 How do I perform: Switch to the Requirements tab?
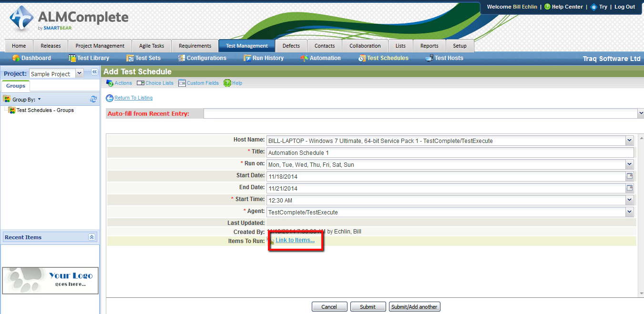pyautogui.click(x=195, y=45)
